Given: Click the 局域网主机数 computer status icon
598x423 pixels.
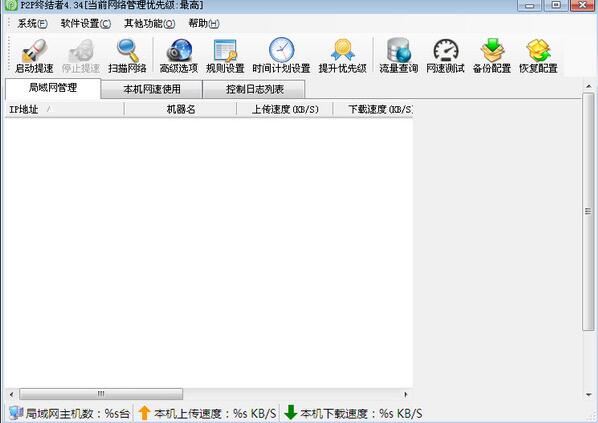Looking at the screenshot, I should pyautogui.click(x=16, y=413).
